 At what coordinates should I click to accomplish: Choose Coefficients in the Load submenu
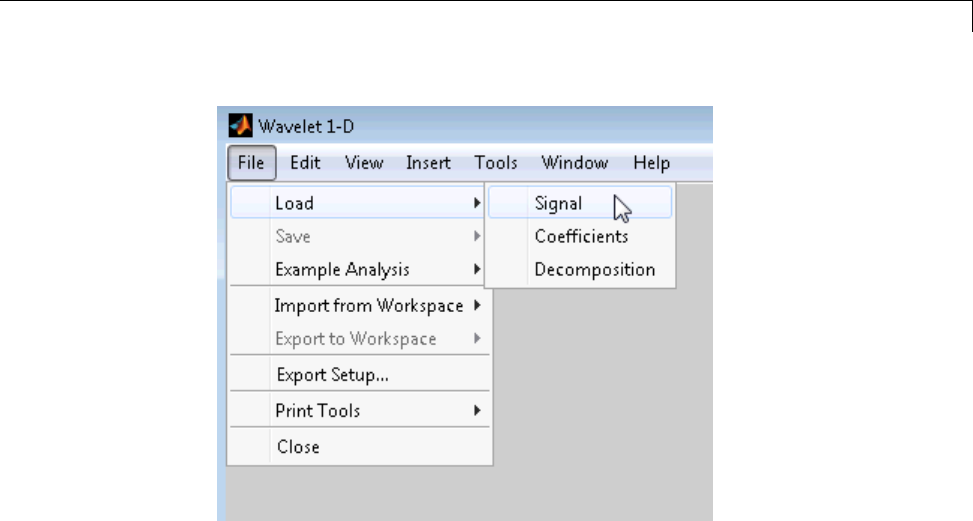[581, 237]
